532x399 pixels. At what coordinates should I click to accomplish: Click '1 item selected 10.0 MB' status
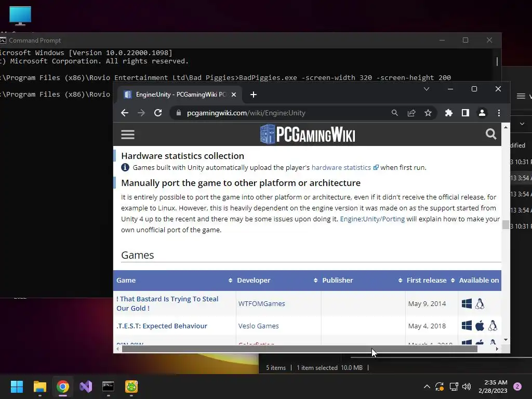point(329,368)
